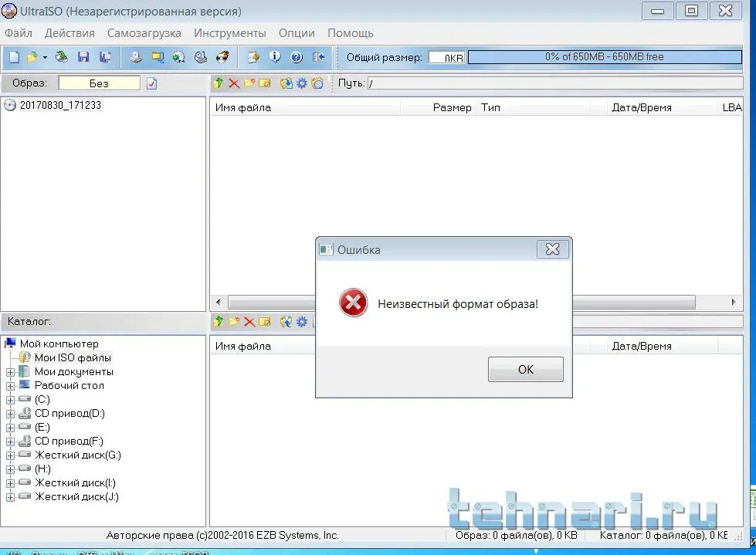Click the Mount to virtual drive icon
756x555 pixels.
[x=201, y=57]
